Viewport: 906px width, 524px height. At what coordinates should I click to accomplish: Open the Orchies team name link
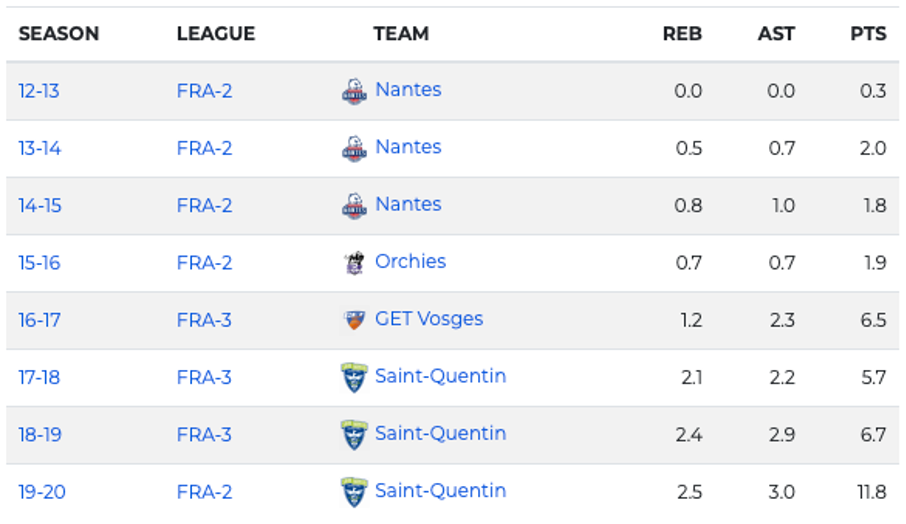tap(410, 261)
